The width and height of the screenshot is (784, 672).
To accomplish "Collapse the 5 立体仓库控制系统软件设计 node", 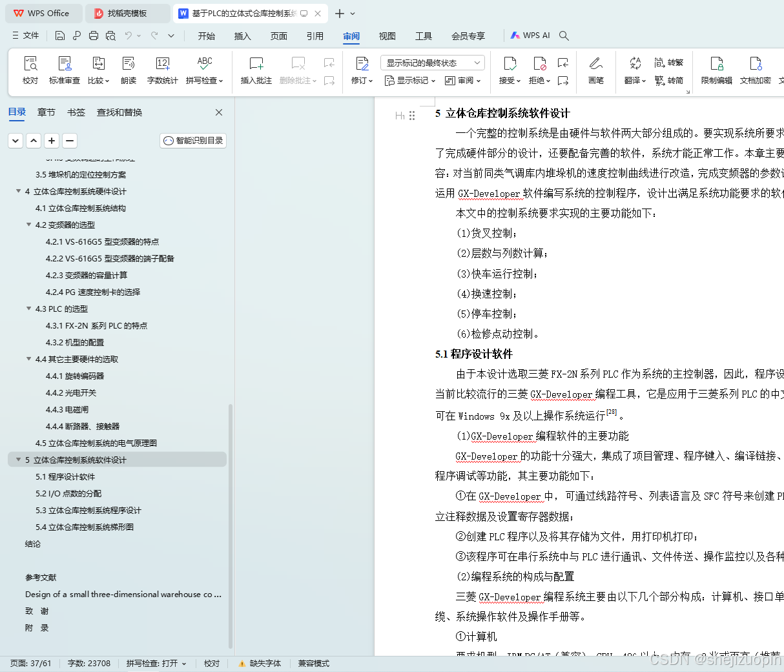I will [x=18, y=460].
